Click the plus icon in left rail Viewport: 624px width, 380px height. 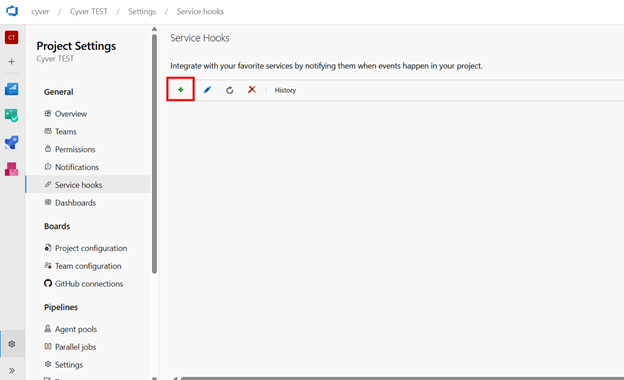click(12, 62)
